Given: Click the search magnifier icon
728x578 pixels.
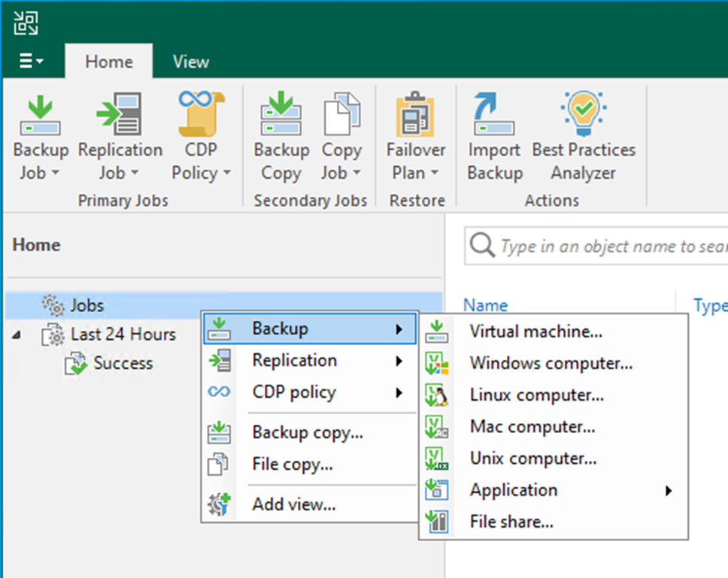Looking at the screenshot, I should [x=482, y=246].
